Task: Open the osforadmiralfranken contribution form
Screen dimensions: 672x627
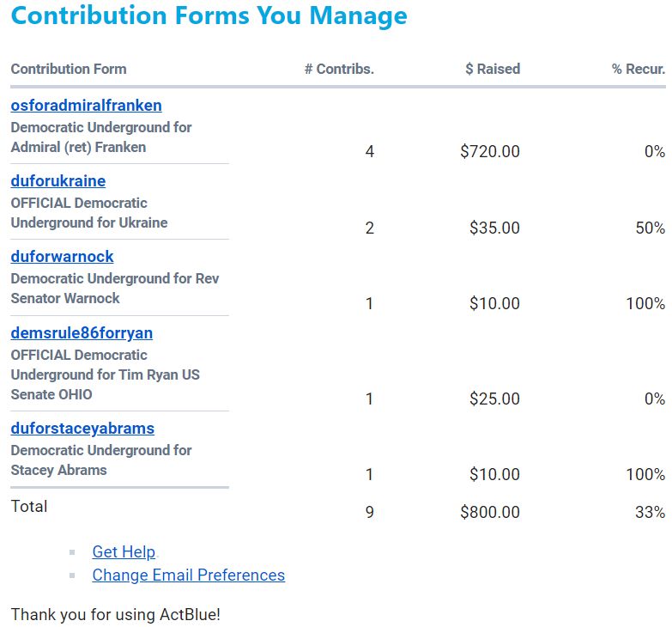Action: [86, 106]
